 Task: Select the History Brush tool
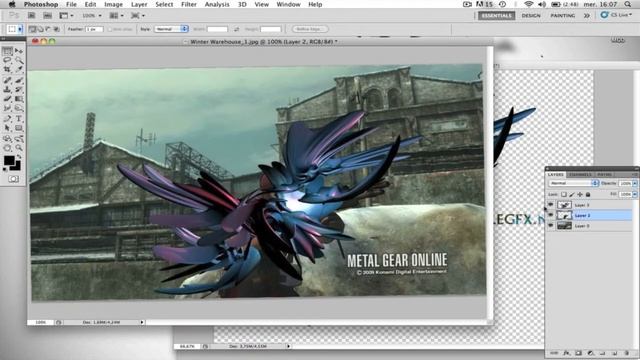pos(19,89)
